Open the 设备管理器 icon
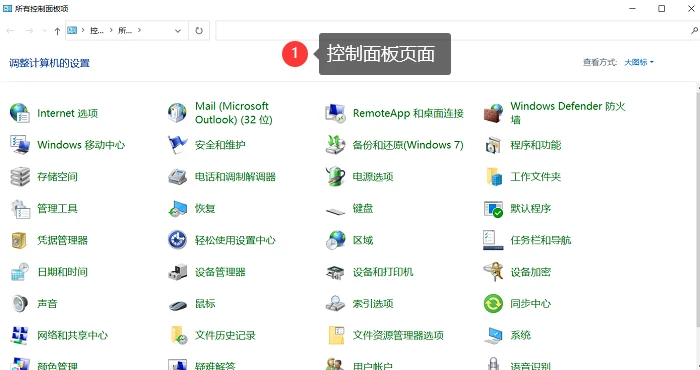700x370 pixels. click(x=178, y=272)
